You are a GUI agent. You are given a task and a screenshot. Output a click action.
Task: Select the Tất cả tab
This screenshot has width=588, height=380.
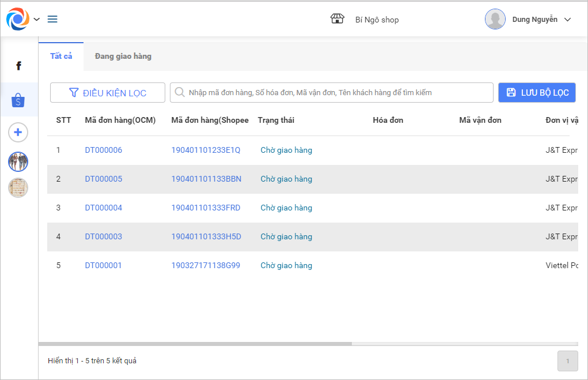click(61, 56)
